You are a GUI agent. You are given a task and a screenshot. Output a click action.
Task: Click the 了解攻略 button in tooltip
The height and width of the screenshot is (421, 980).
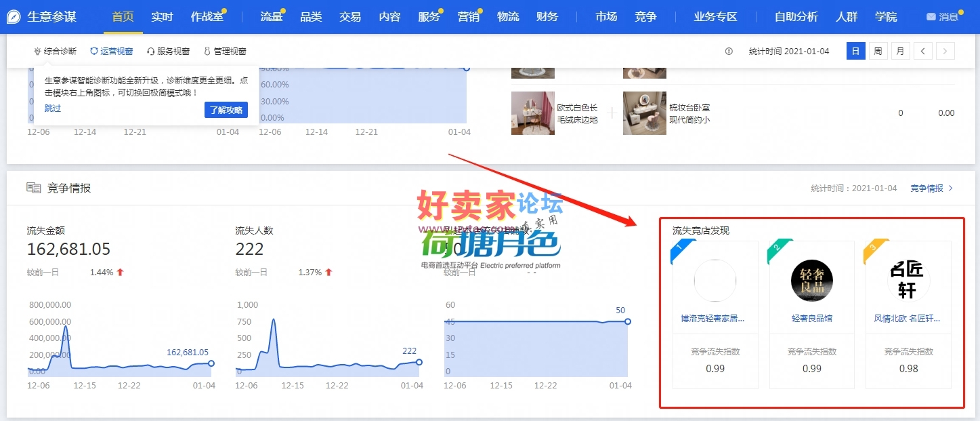[226, 110]
